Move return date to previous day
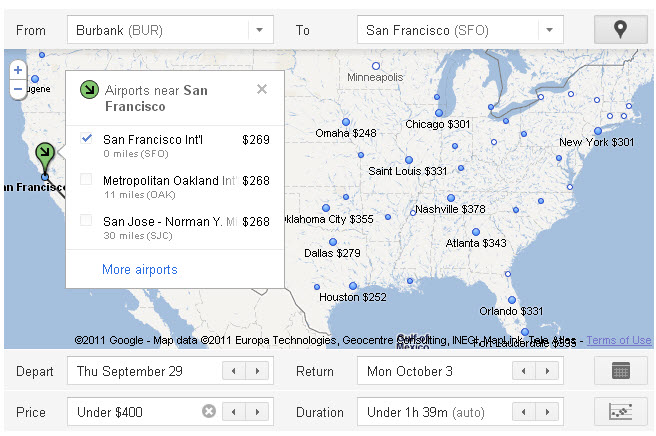This screenshot has height=436, width=656. pyautogui.click(x=523, y=371)
